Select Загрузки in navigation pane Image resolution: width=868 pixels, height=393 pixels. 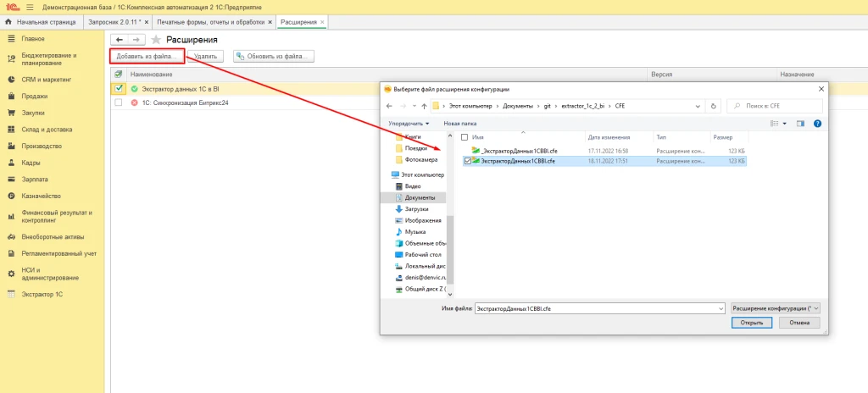tap(415, 209)
